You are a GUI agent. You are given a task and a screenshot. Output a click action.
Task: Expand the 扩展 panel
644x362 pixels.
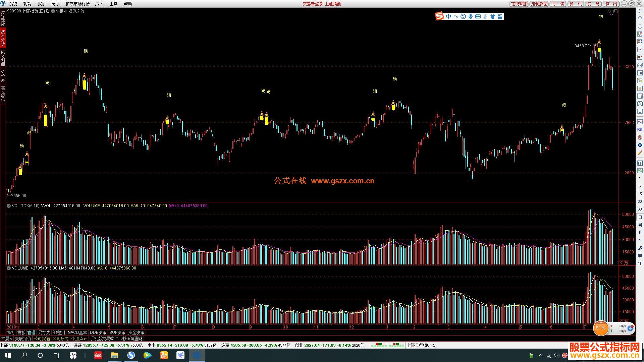(x=6, y=339)
